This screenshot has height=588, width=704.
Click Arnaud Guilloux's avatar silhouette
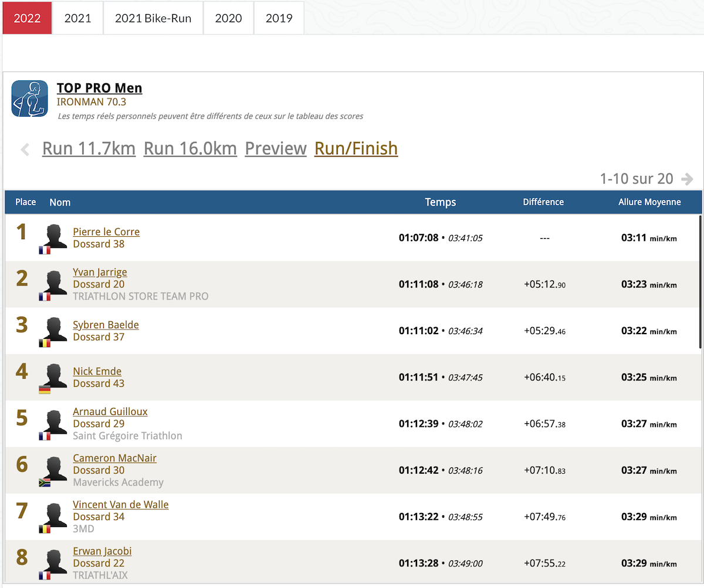pyautogui.click(x=55, y=422)
